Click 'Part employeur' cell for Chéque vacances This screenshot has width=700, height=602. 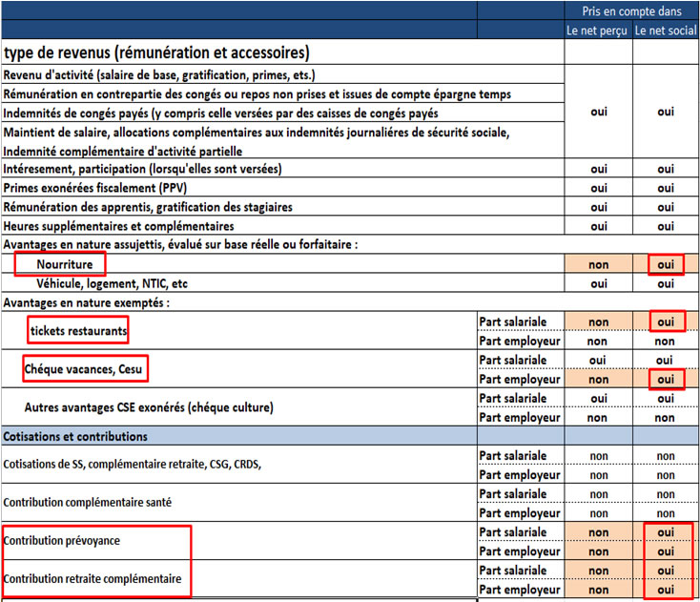point(520,379)
